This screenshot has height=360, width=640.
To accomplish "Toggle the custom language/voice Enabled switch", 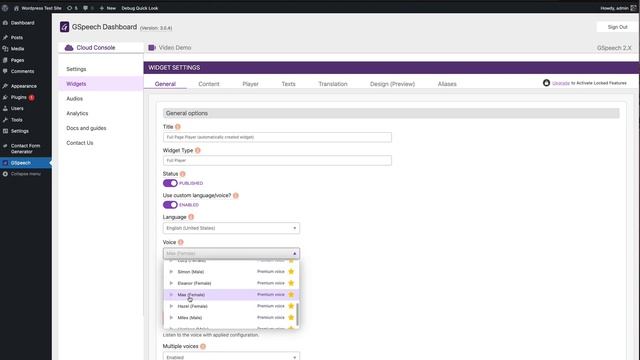I will (170, 205).
